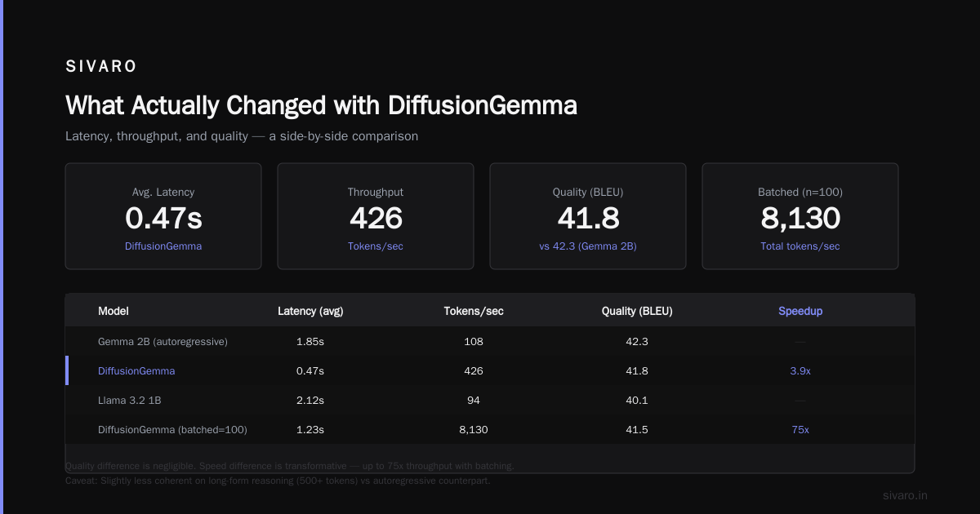Select the 'Gemma 2B (autoregressive)' row name
The width and height of the screenshot is (980, 514).
point(163,341)
